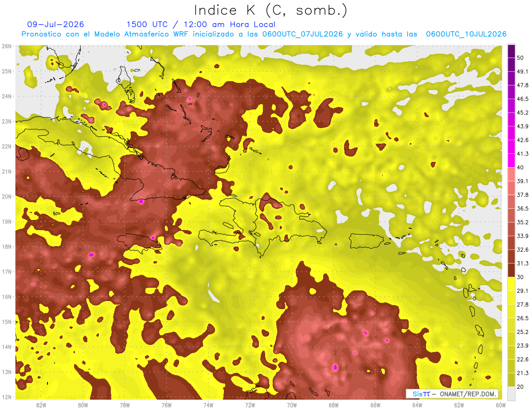Screen dimensions: 532x411
Task: Click the bright yellow swatch between 29.1 and 30
Action: point(511,284)
